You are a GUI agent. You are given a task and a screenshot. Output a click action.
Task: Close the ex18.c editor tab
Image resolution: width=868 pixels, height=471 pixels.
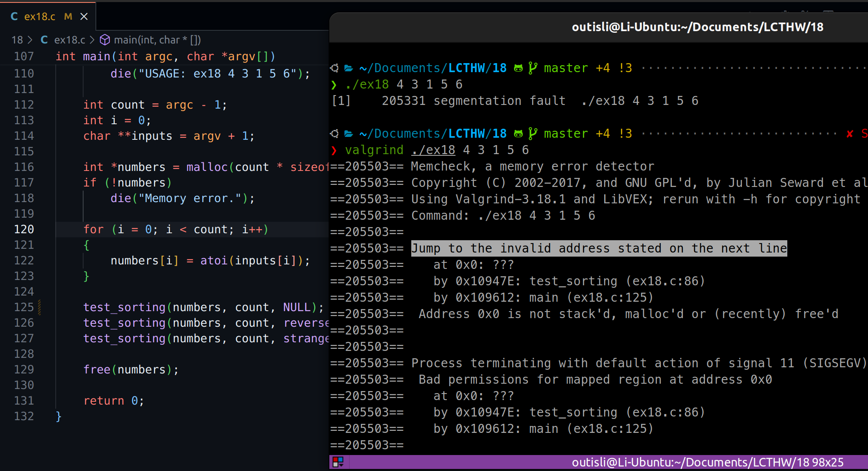coord(84,16)
